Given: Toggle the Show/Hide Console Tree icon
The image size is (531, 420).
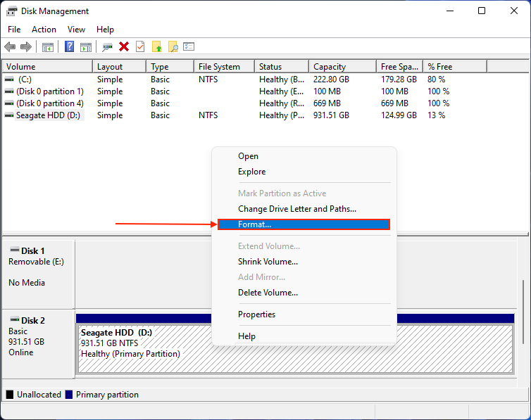Looking at the screenshot, I should click(x=47, y=47).
